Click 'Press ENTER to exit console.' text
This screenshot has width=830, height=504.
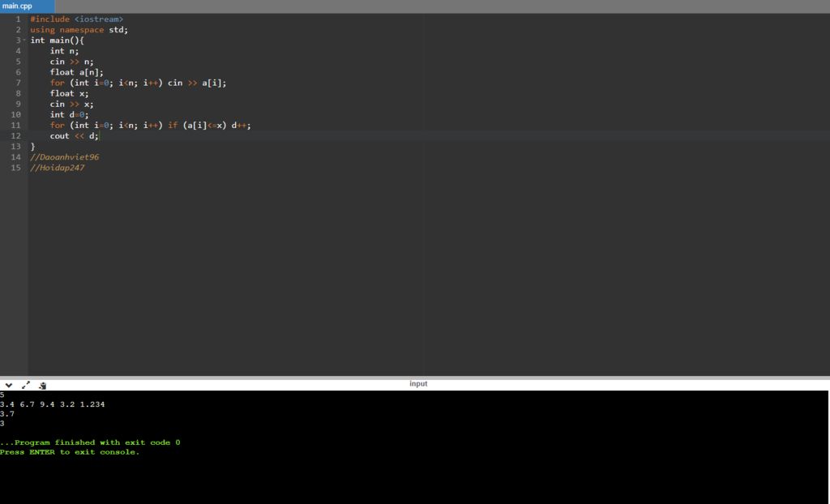pos(70,451)
